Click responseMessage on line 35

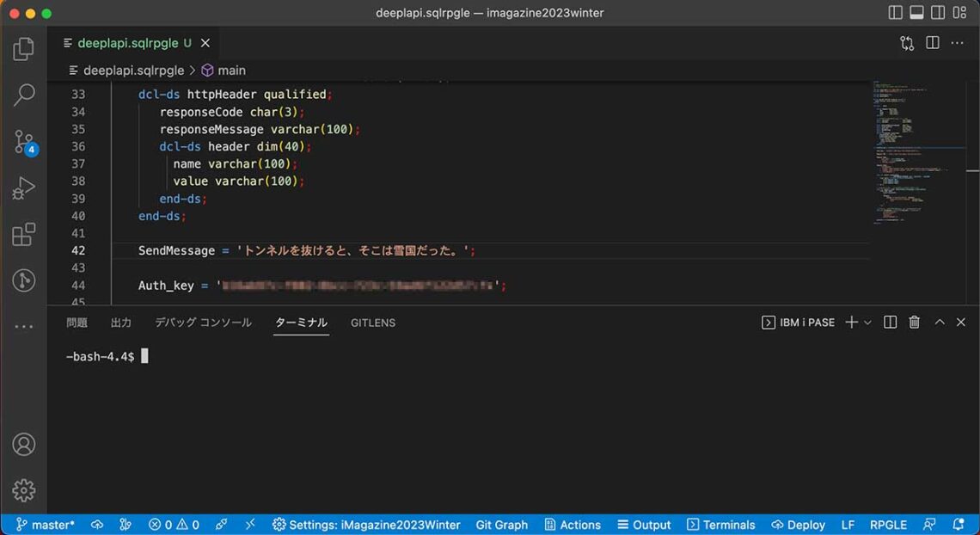point(211,129)
